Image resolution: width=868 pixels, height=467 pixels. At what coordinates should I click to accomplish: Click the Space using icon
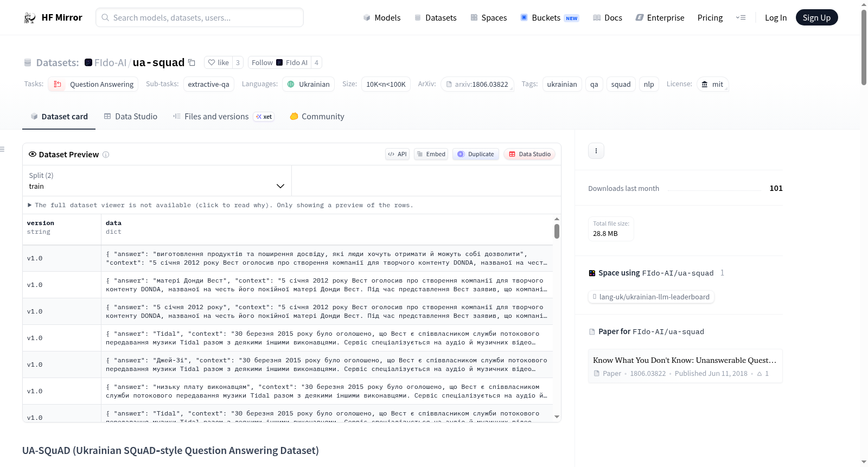tap(592, 273)
